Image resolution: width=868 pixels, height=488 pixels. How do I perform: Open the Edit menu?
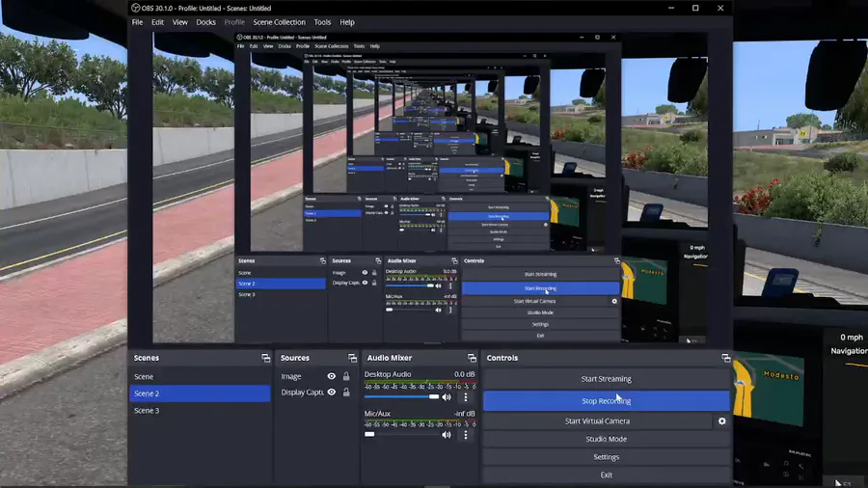pyautogui.click(x=158, y=22)
